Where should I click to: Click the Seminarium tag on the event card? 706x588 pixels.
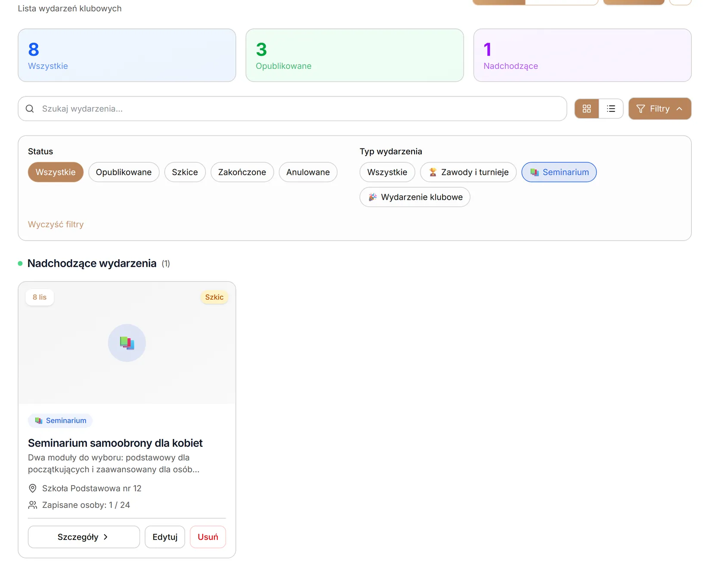click(x=60, y=421)
